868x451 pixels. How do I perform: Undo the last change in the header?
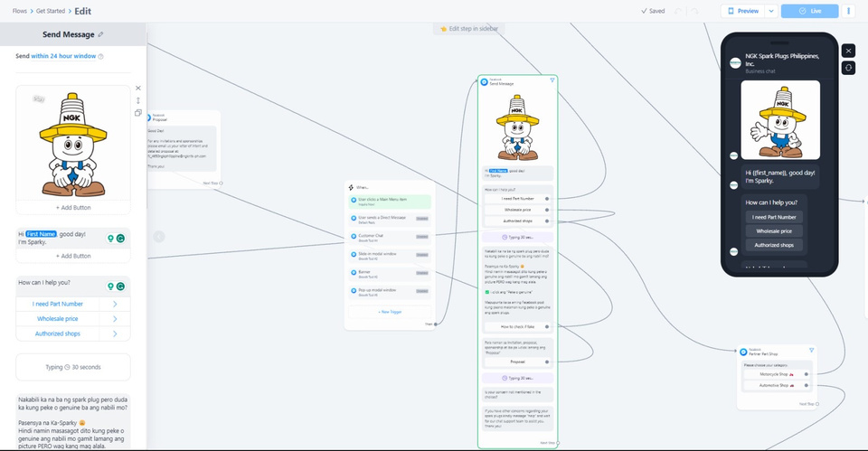pyautogui.click(x=678, y=11)
